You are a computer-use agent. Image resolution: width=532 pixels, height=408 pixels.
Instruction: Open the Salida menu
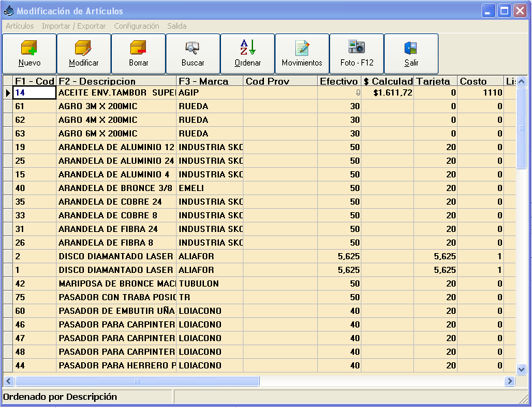[177, 26]
